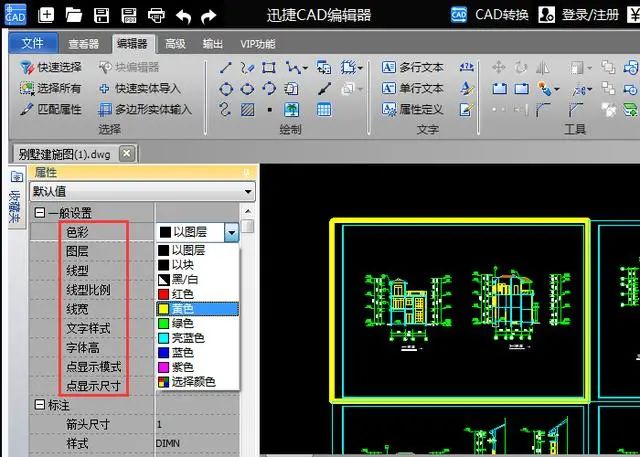Click Quick Entity Import button
This screenshot has height=457, width=640.
[x=139, y=89]
